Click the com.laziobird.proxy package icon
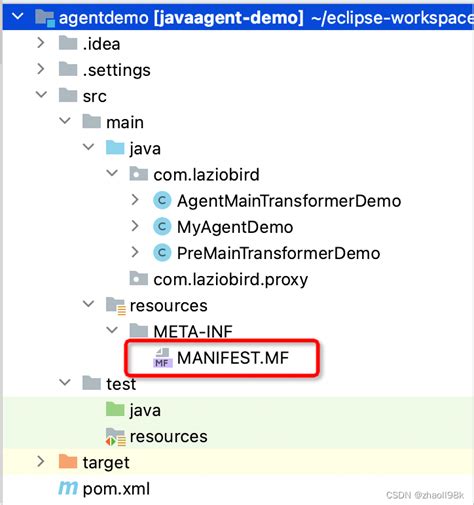474x505 pixels. pyautogui.click(x=139, y=278)
